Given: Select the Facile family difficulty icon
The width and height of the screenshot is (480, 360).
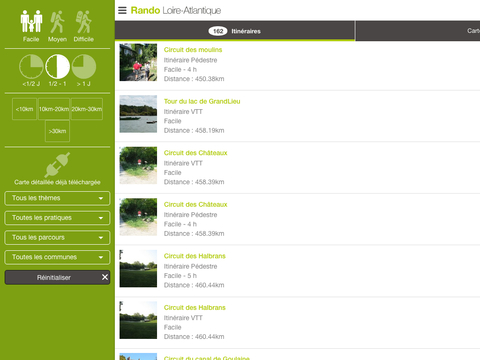Looking at the screenshot, I should point(31,22).
